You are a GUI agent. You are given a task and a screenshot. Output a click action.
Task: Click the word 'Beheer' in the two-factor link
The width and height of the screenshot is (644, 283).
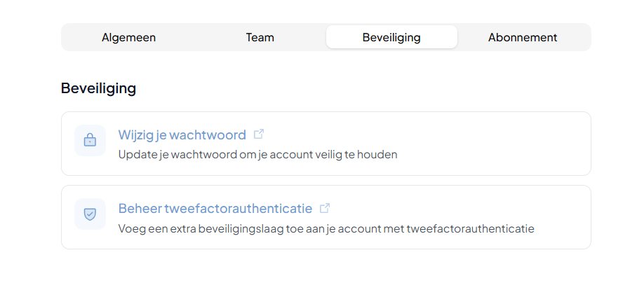tap(140, 208)
